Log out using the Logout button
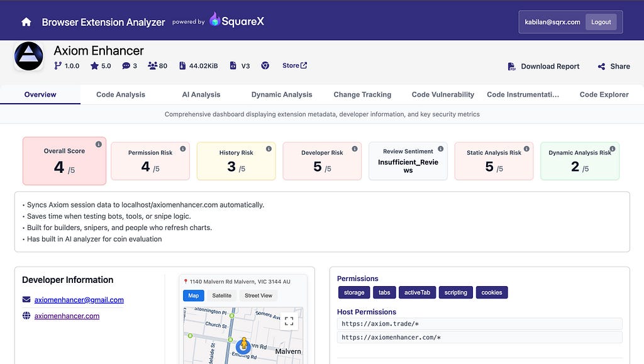 601,22
